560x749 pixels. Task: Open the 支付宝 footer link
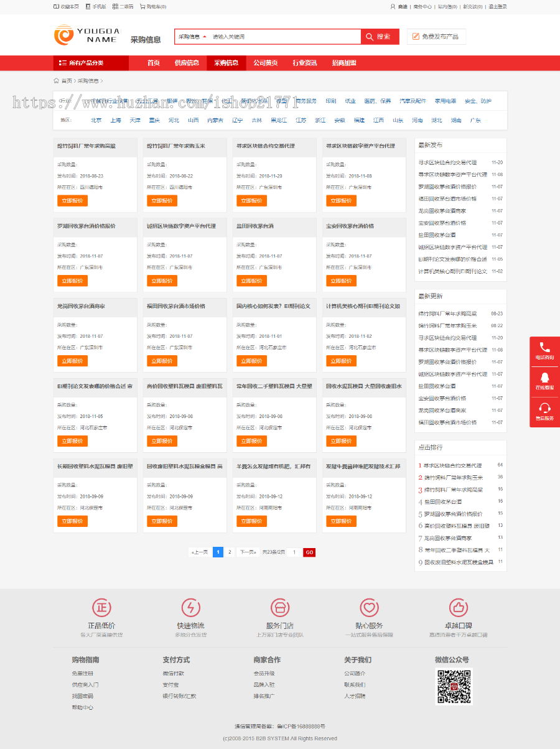click(x=170, y=684)
